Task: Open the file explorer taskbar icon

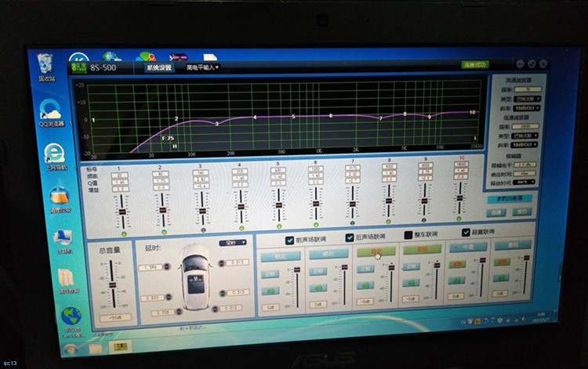Action: point(96,349)
